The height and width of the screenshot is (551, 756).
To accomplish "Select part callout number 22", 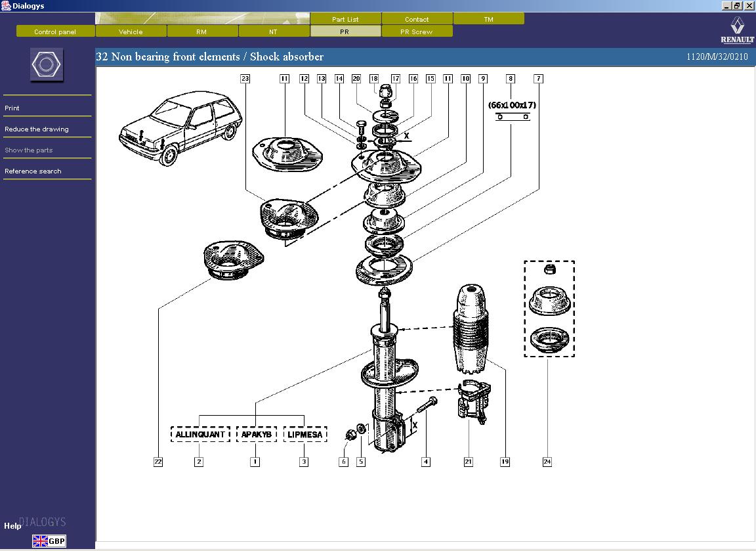I will (158, 462).
